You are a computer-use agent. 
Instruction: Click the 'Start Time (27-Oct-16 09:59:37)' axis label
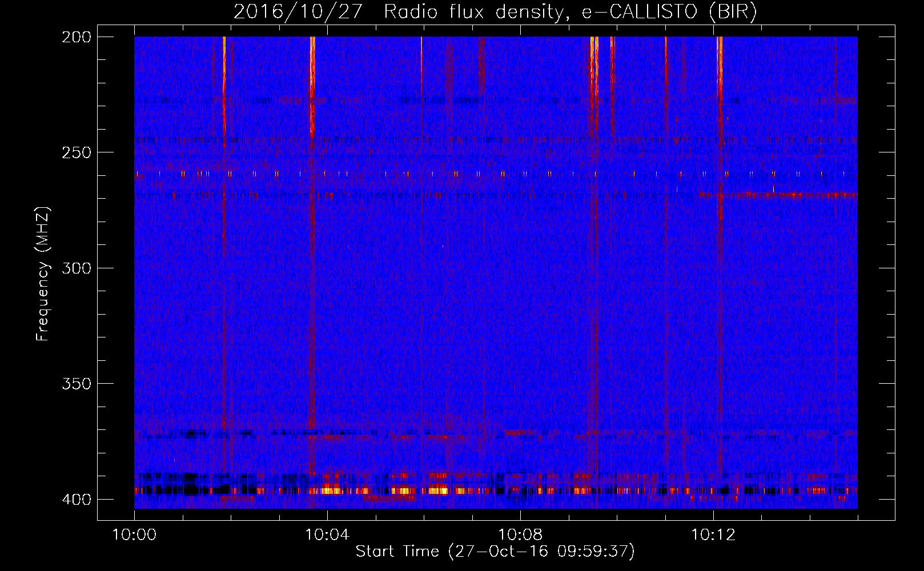495,552
